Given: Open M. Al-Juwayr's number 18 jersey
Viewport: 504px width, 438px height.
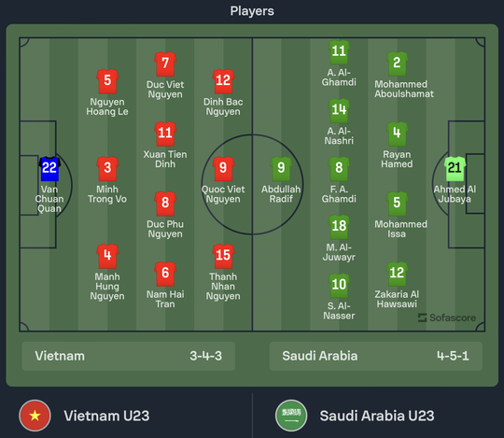Looking at the screenshot, I should (339, 227).
